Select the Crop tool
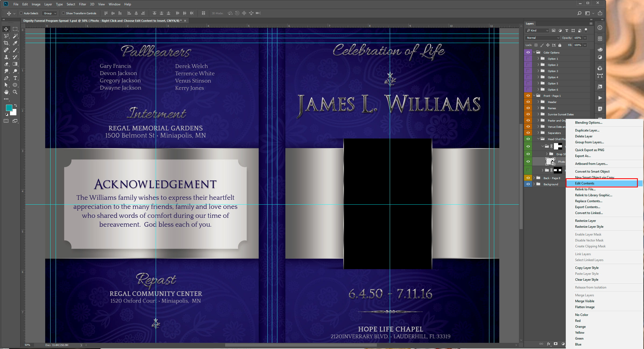Screen dimensions: 644x349 tap(6, 43)
